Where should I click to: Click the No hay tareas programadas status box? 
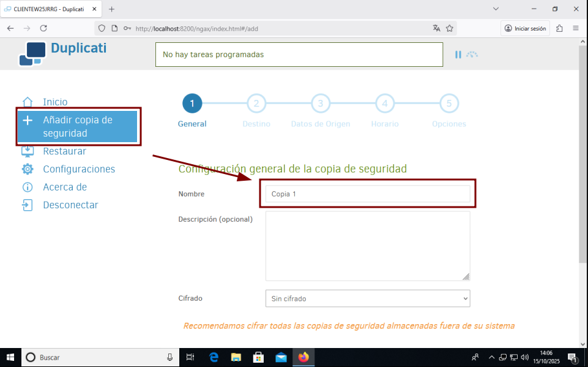[299, 55]
